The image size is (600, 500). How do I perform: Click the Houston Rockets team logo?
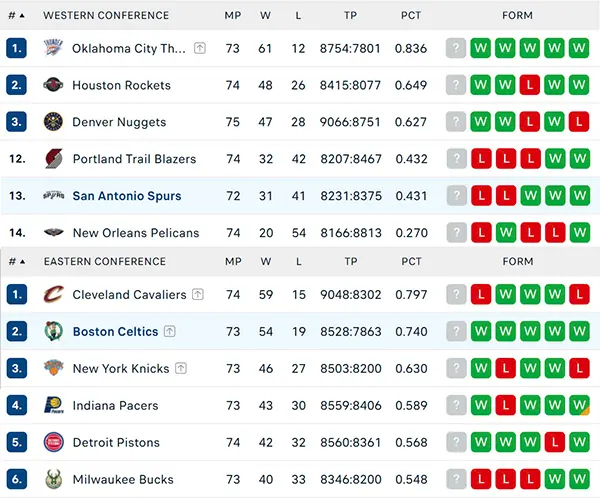coord(53,85)
